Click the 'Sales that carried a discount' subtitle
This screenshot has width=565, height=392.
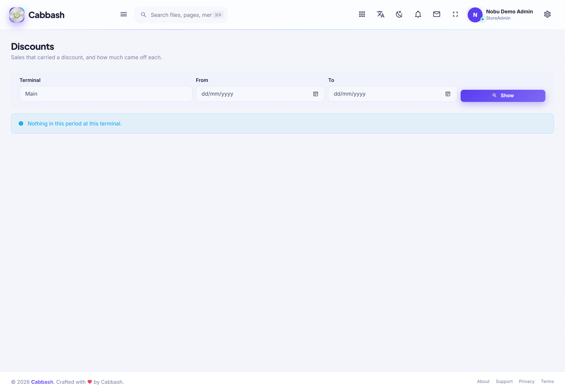click(x=87, y=57)
